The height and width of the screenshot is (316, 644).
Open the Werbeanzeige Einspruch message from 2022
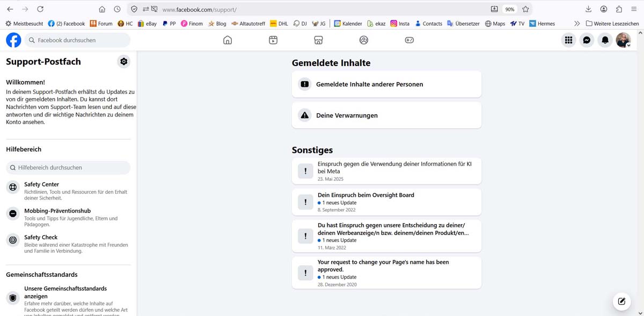386,236
